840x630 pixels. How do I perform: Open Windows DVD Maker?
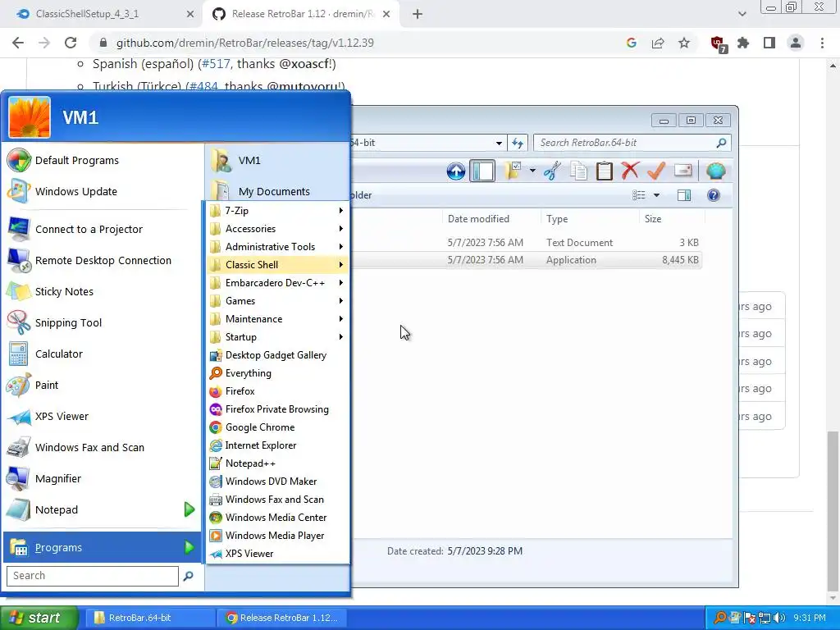[x=277, y=481]
